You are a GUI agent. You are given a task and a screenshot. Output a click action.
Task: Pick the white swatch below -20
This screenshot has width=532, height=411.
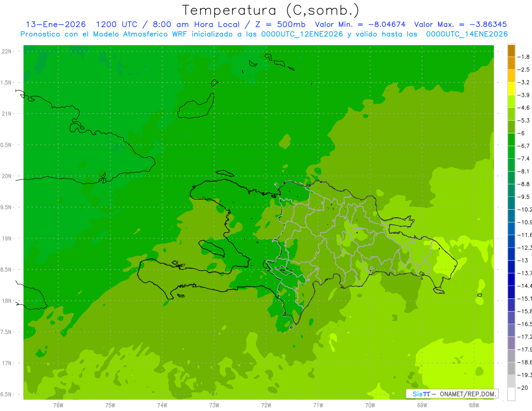click(x=511, y=394)
